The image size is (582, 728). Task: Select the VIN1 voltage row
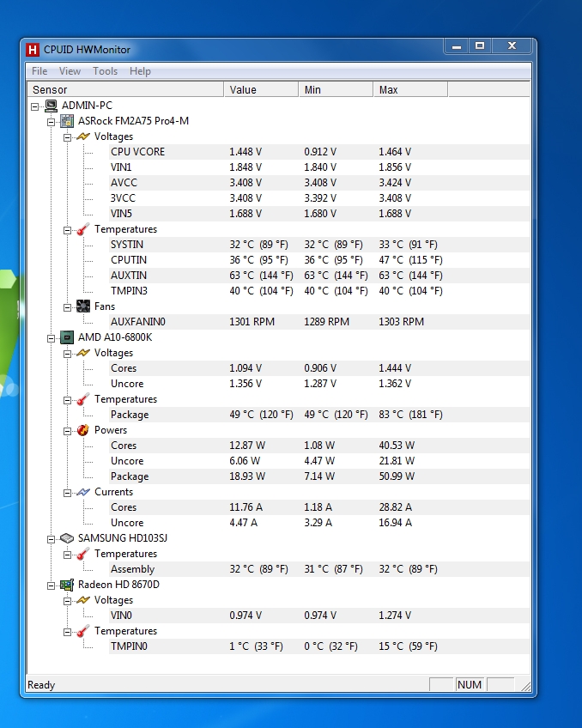[319, 167]
